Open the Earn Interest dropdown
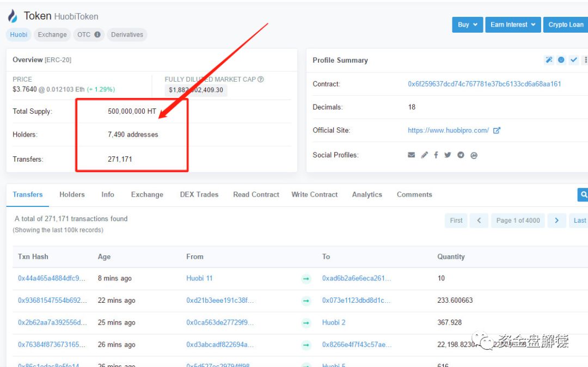 (513, 25)
